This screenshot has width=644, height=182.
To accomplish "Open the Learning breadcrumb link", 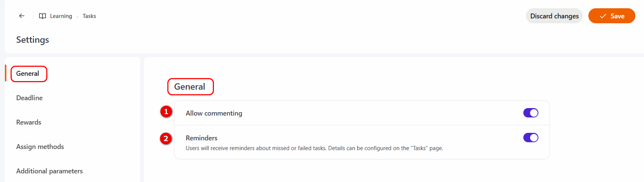I will click(61, 16).
